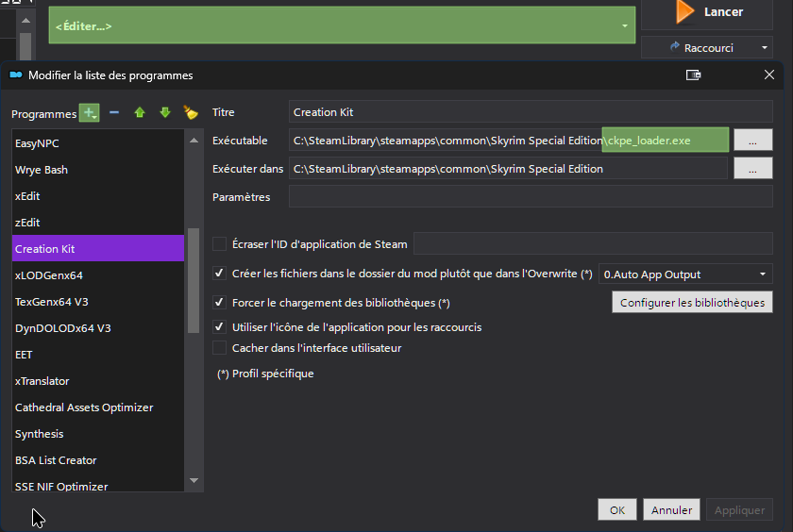Open the 0.Auto App Output dropdown
The width and height of the screenshot is (793, 532).
pyautogui.click(x=685, y=274)
